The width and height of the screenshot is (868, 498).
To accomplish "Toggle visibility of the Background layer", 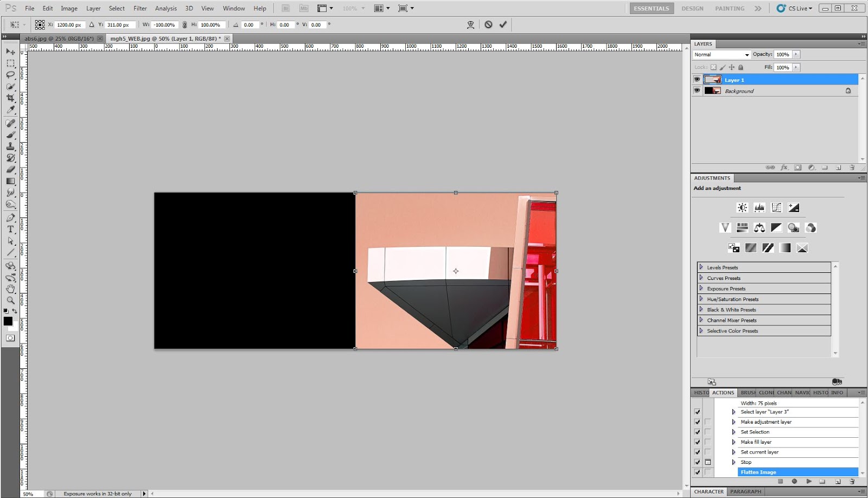I will [x=697, y=91].
